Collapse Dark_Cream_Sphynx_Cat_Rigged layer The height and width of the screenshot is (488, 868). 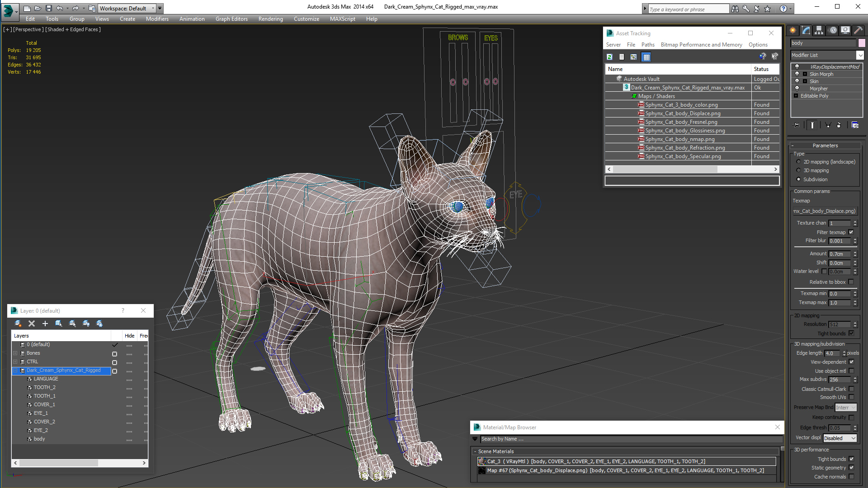tap(15, 371)
